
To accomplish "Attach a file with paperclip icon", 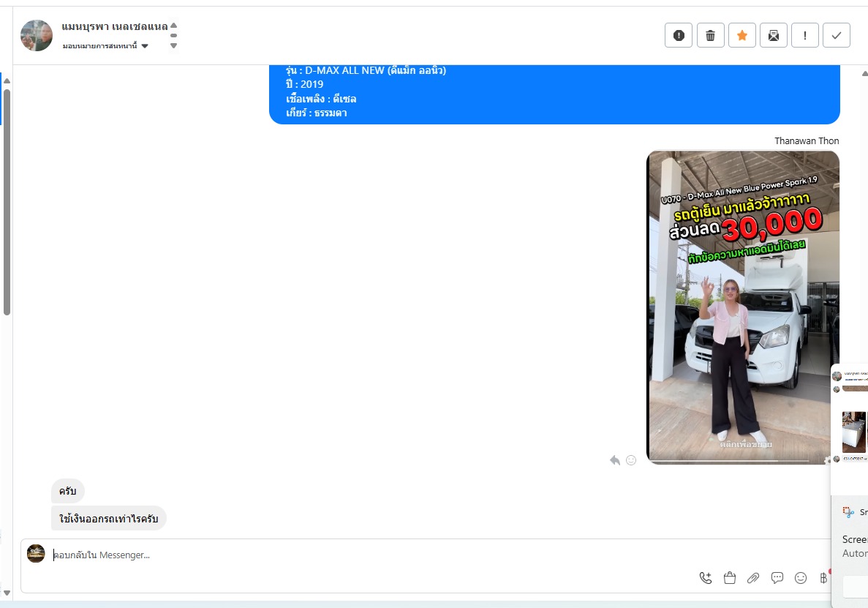I will tap(753, 578).
